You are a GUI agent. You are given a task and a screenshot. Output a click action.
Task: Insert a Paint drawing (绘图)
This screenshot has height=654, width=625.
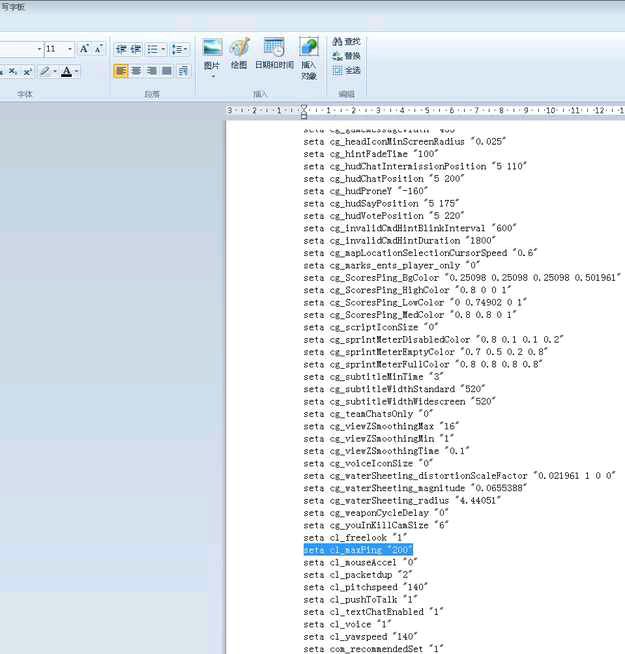point(239,53)
